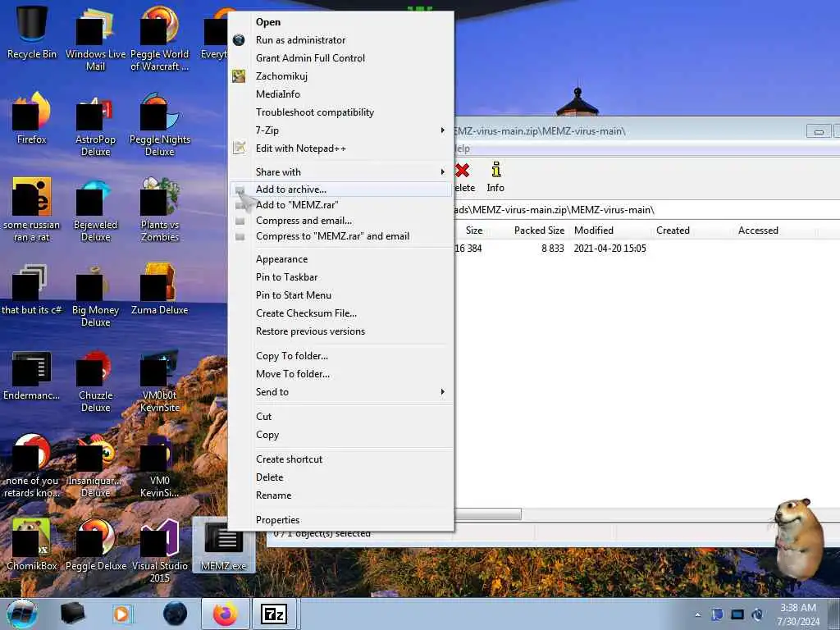
Task: Choose Open in the context menu
Action: pyautogui.click(x=341, y=22)
